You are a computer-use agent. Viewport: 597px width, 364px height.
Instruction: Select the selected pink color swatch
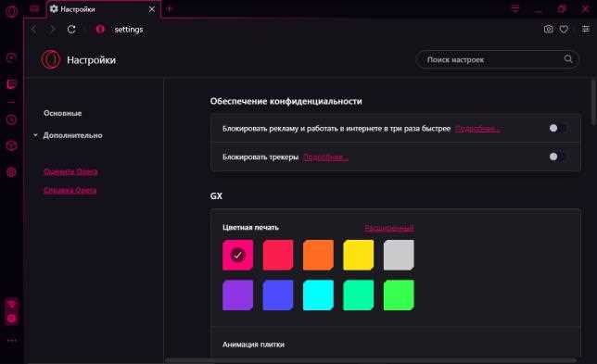pyautogui.click(x=238, y=255)
